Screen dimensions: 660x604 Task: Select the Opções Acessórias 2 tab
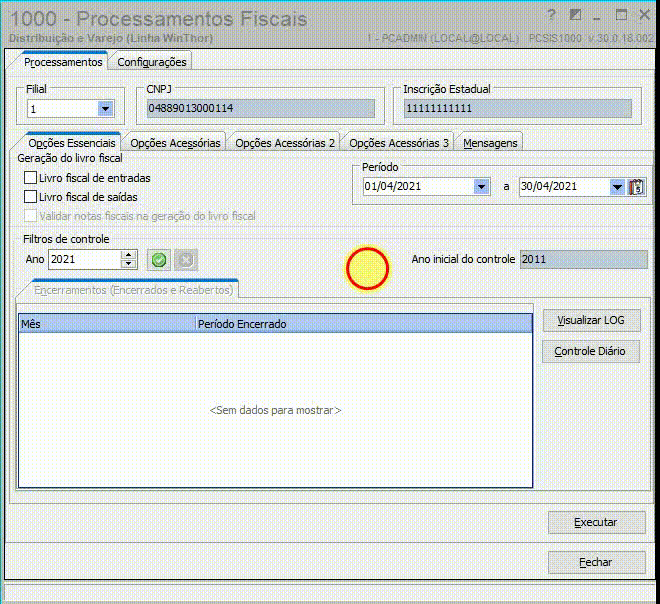click(285, 143)
